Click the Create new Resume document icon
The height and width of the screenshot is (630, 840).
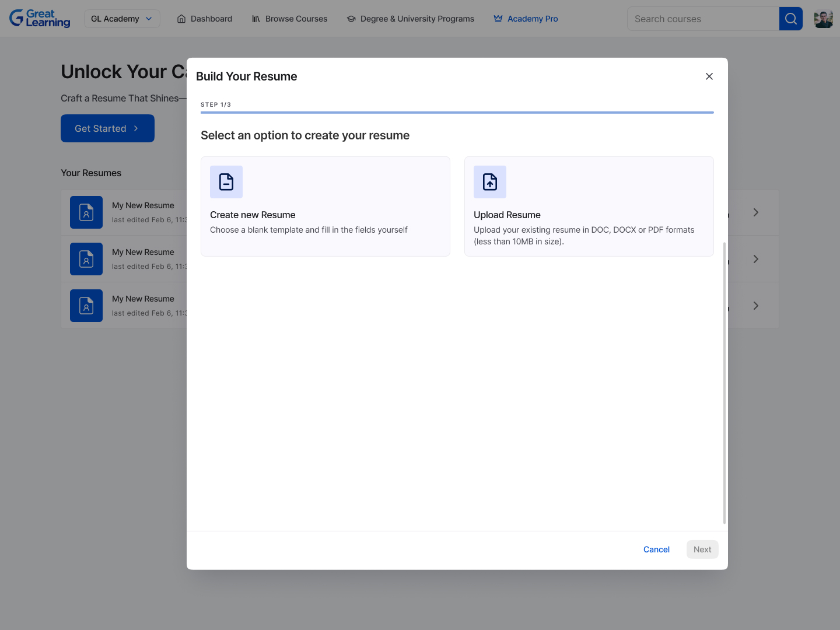point(226,182)
